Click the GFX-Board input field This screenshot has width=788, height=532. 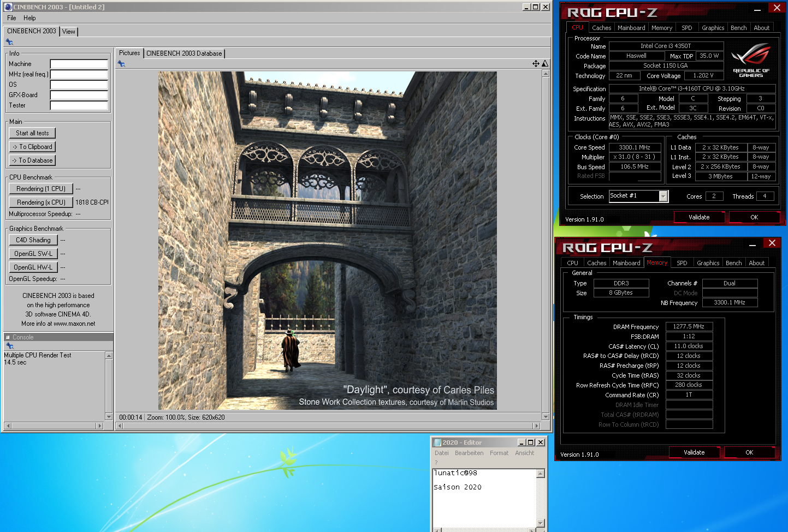tap(79, 95)
